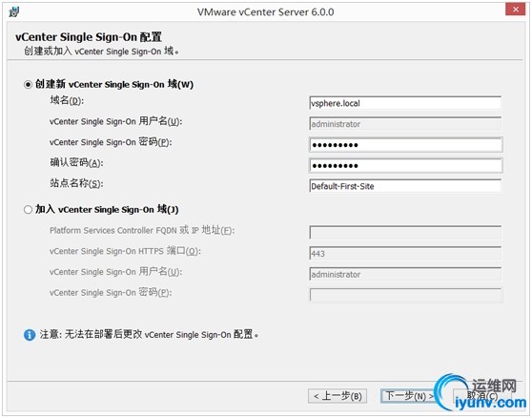The height and width of the screenshot is (418, 532).
Task: Select create new vCenter Single Sign-On domain radio
Action: click(x=28, y=84)
